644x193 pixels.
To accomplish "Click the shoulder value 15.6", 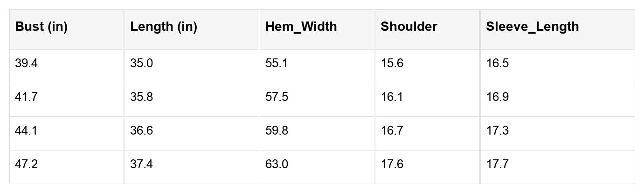I will click(392, 64).
